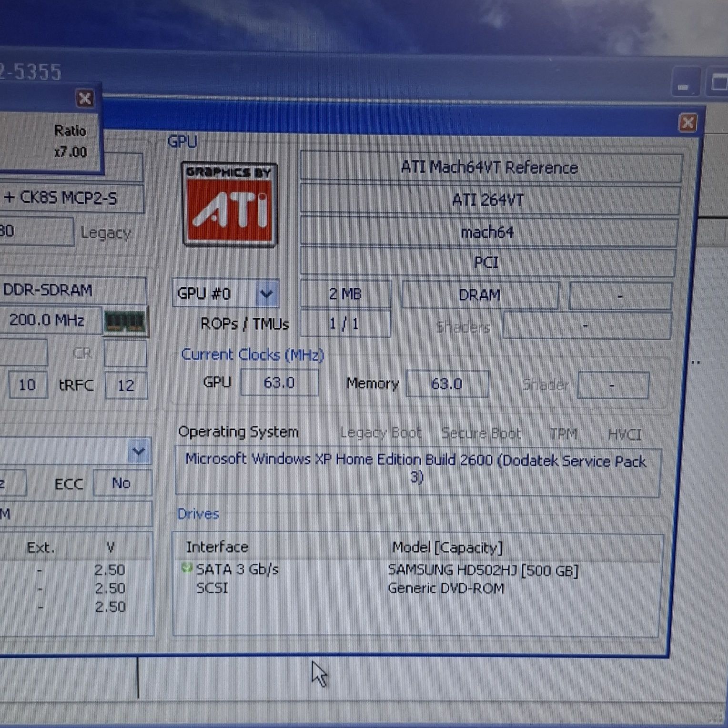This screenshot has width=728, height=728.
Task: Click the Shaders count field
Action: 586,326
